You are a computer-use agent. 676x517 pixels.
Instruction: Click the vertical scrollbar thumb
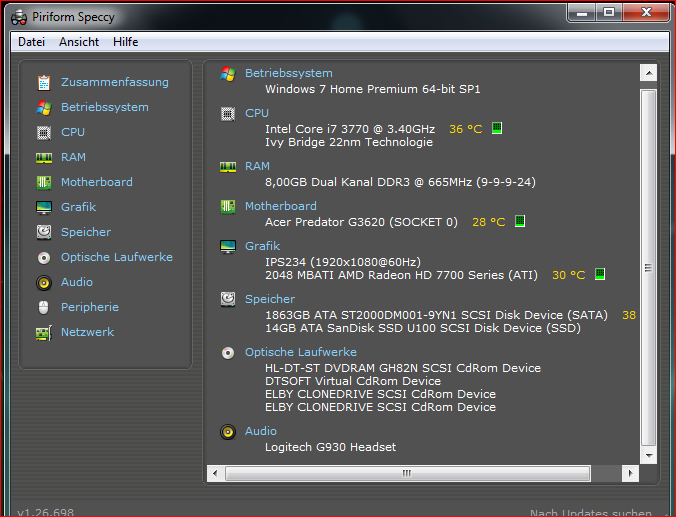coord(648,268)
